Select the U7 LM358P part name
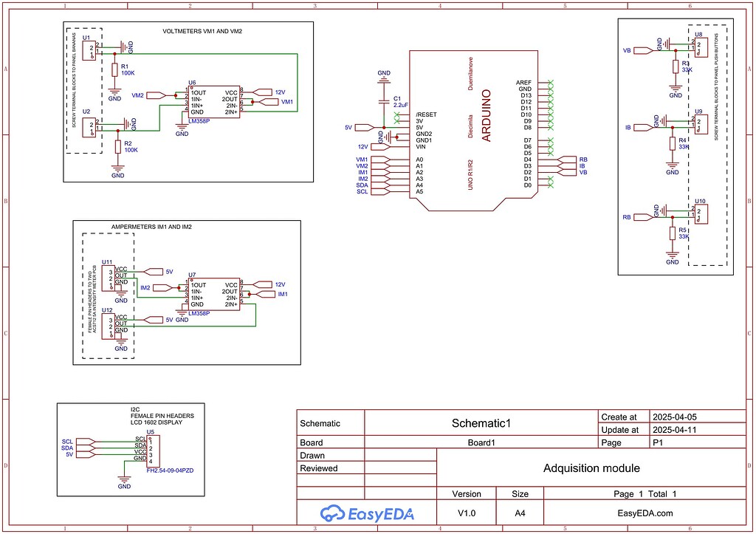The width and height of the screenshot is (756, 534). coord(199,313)
